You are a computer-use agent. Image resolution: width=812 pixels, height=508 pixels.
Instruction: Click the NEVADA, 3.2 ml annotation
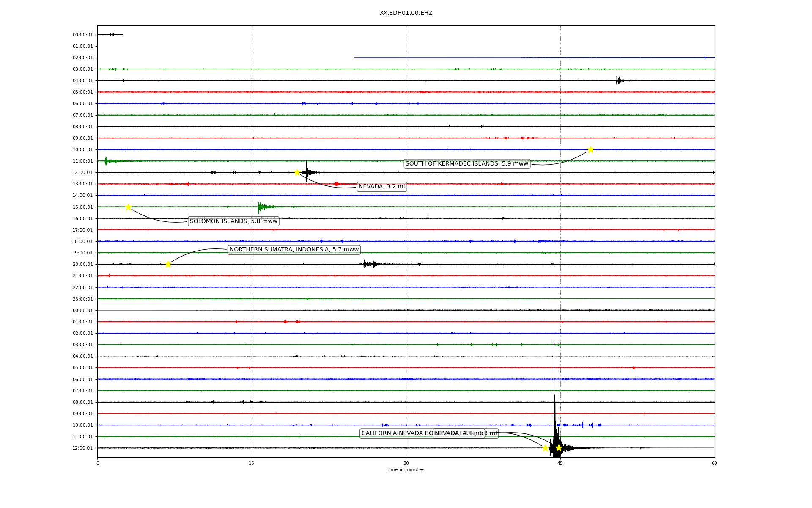(x=381, y=187)
